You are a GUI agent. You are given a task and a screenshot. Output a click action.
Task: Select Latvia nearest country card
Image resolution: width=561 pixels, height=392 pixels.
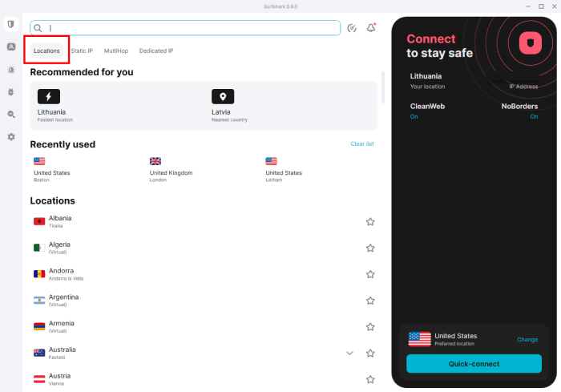pos(229,106)
